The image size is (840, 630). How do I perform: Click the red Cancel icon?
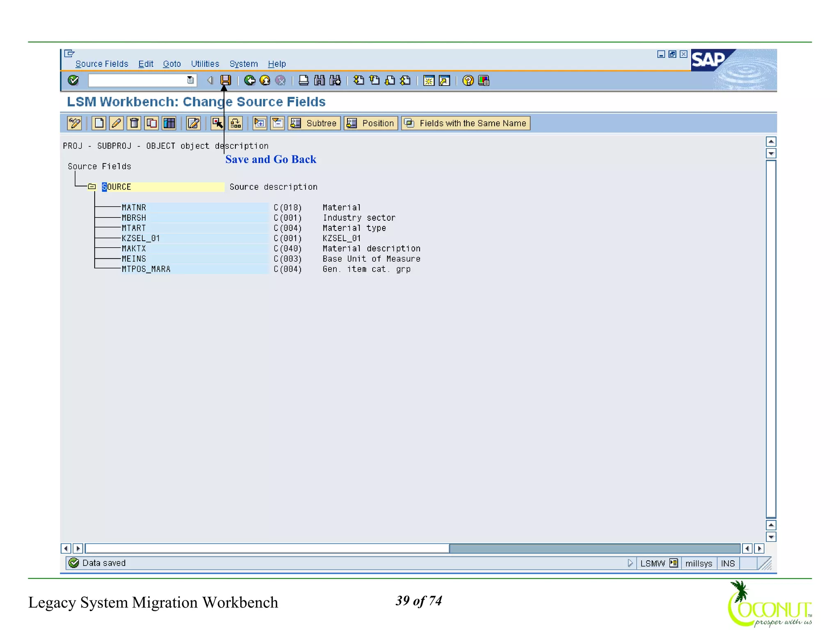(281, 80)
